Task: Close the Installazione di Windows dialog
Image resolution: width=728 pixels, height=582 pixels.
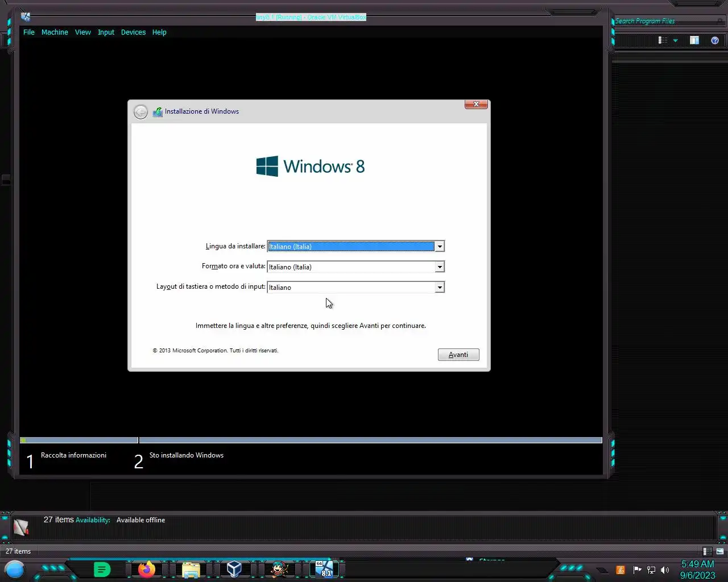Action: [x=476, y=104]
